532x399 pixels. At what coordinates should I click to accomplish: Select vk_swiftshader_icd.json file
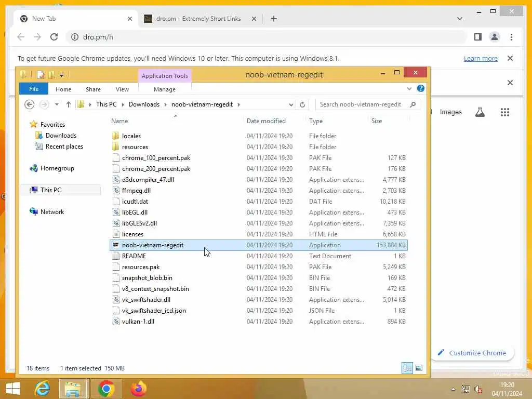point(154,311)
